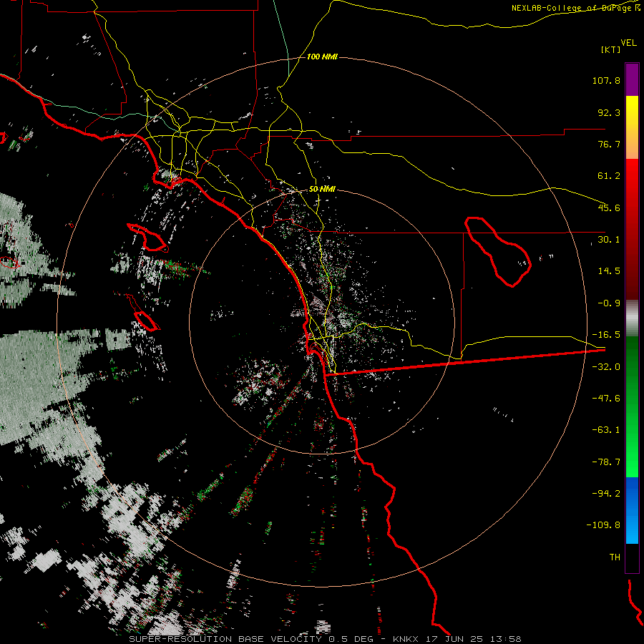Click the 92.3 velocity scale value

coord(609,112)
